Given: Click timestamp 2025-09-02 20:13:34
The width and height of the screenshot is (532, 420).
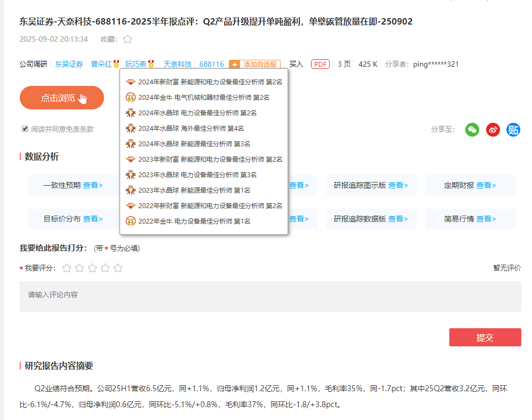Looking at the screenshot, I should 53,39.
